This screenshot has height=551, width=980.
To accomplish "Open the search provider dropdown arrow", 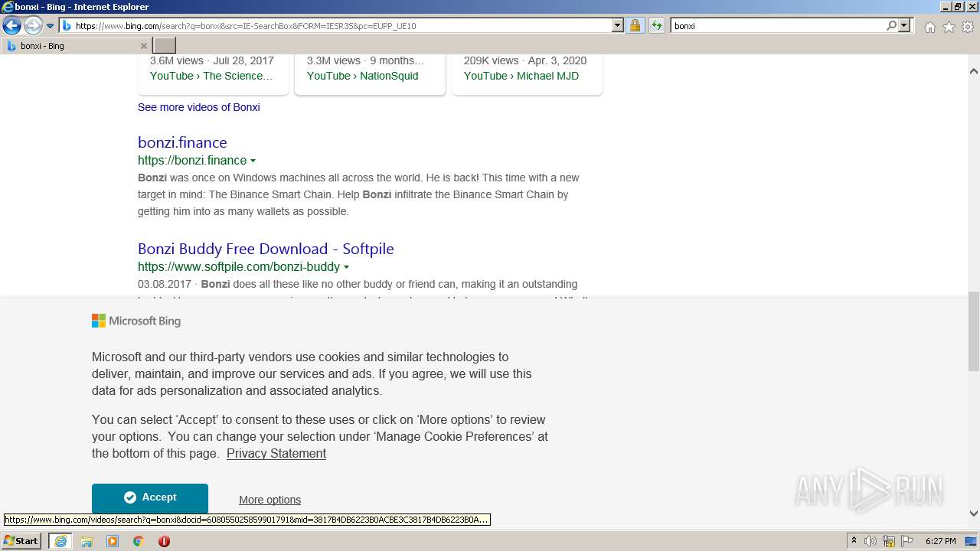I will (904, 26).
